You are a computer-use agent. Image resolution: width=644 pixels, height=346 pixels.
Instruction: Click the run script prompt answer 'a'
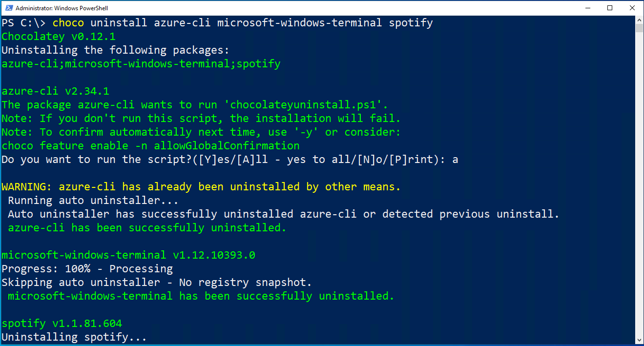[x=456, y=159]
